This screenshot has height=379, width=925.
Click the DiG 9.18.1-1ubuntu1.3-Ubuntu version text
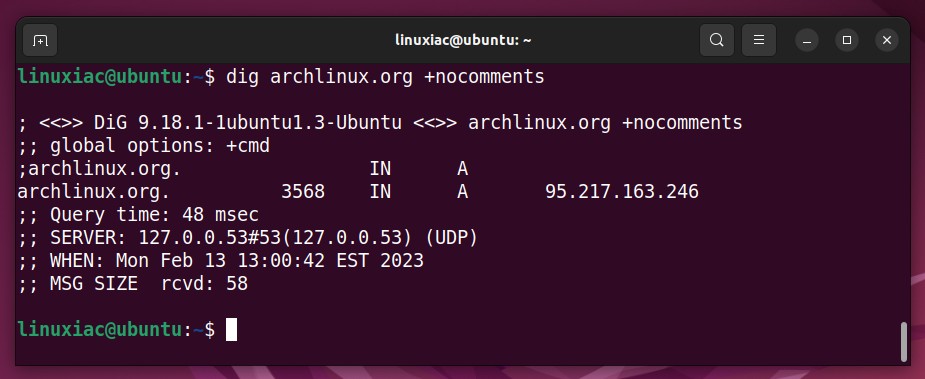248,123
